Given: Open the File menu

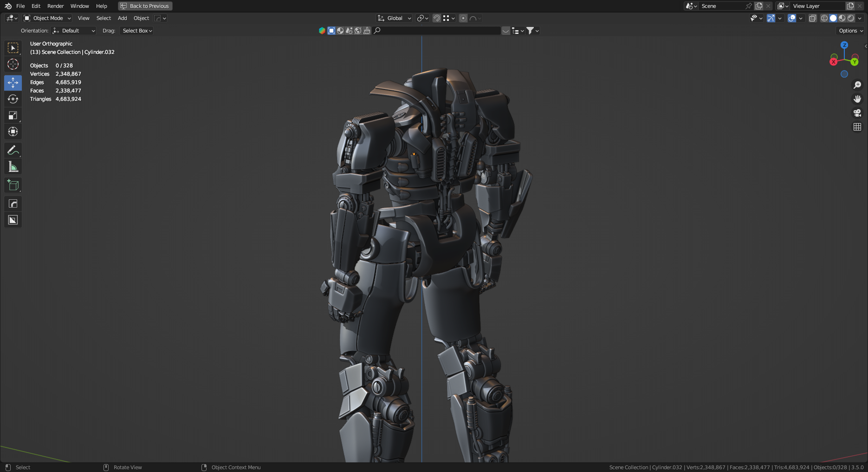Looking at the screenshot, I should 20,6.
